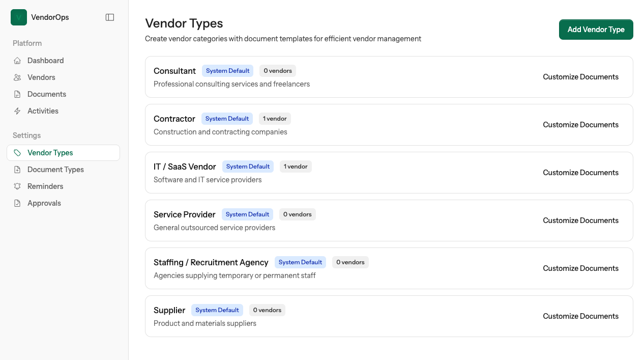Select the Dashboard home icon
644x360 pixels.
tap(17, 60)
